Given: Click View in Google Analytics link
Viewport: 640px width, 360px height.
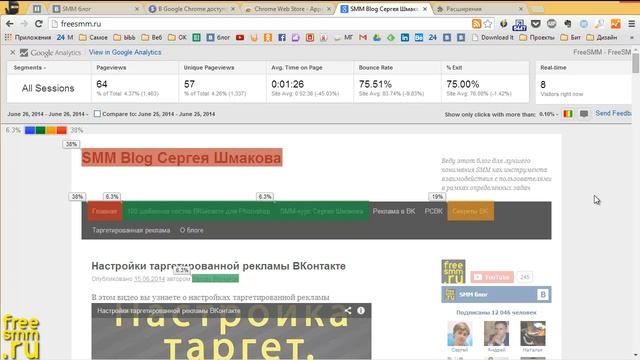Looking at the screenshot, I should tap(125, 52).
